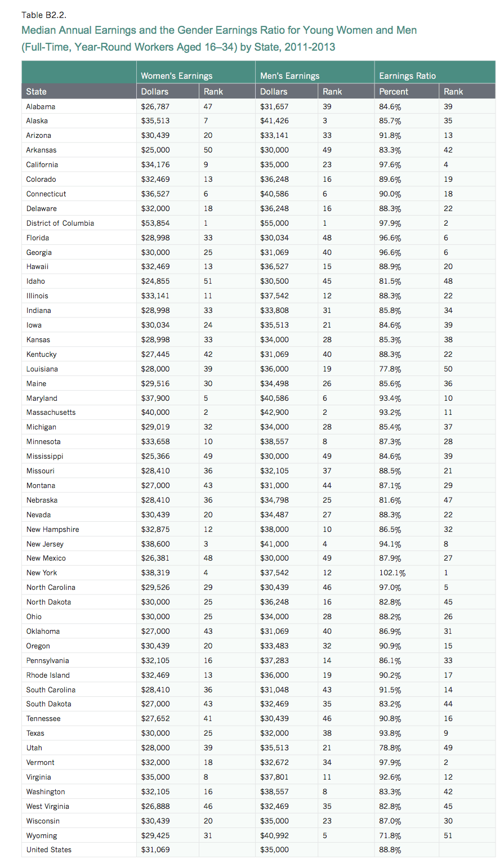Click Wyoming's 71.8% ratio cell
This screenshot has height=868, width=504.
390,835
